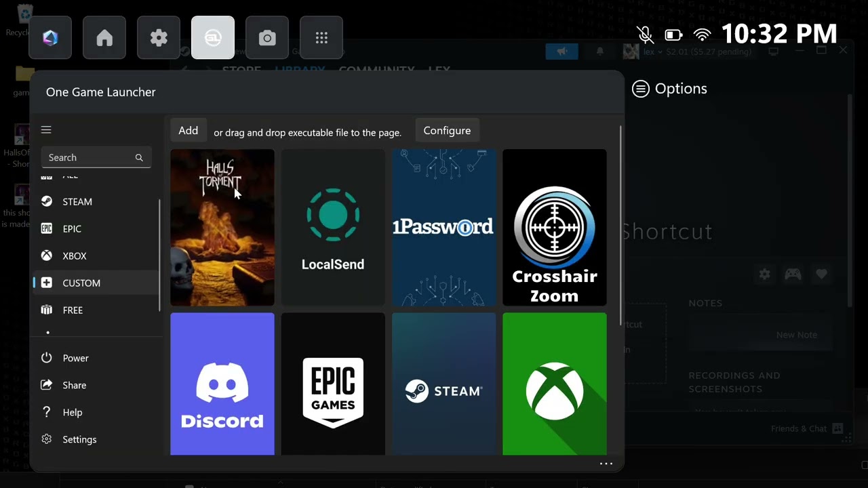Click the Steam announcements megaphone icon
This screenshot has height=488, width=868.
point(561,52)
